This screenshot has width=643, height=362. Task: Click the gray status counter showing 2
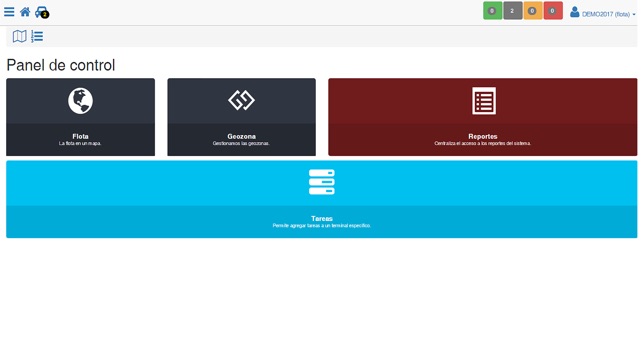513,11
